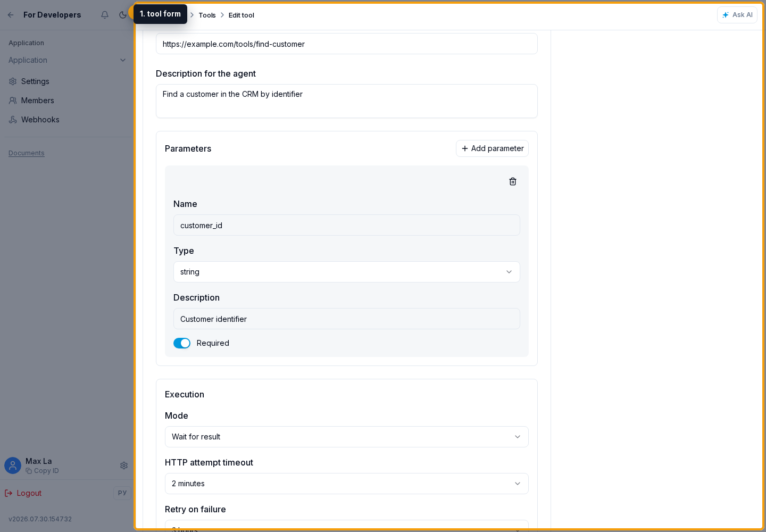Screen dimensions: 766x532
Task: Open Webhooks in the sidebar
Action: pyautogui.click(x=40, y=120)
